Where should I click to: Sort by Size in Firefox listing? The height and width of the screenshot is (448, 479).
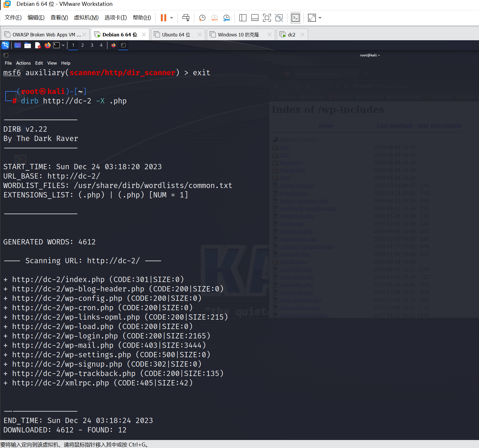coord(423,125)
